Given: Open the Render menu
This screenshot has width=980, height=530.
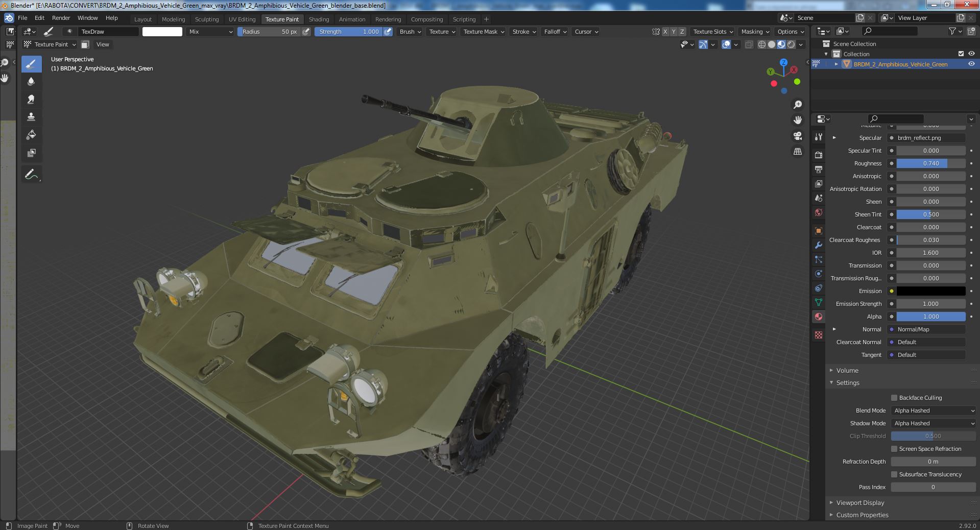Looking at the screenshot, I should click(x=61, y=18).
